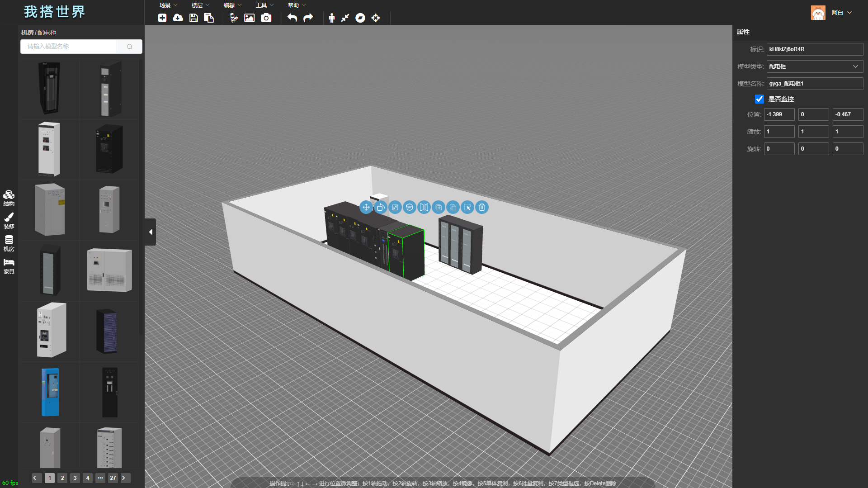Search models with the magnifier icon
Image resolution: width=868 pixels, height=488 pixels.
pos(130,47)
